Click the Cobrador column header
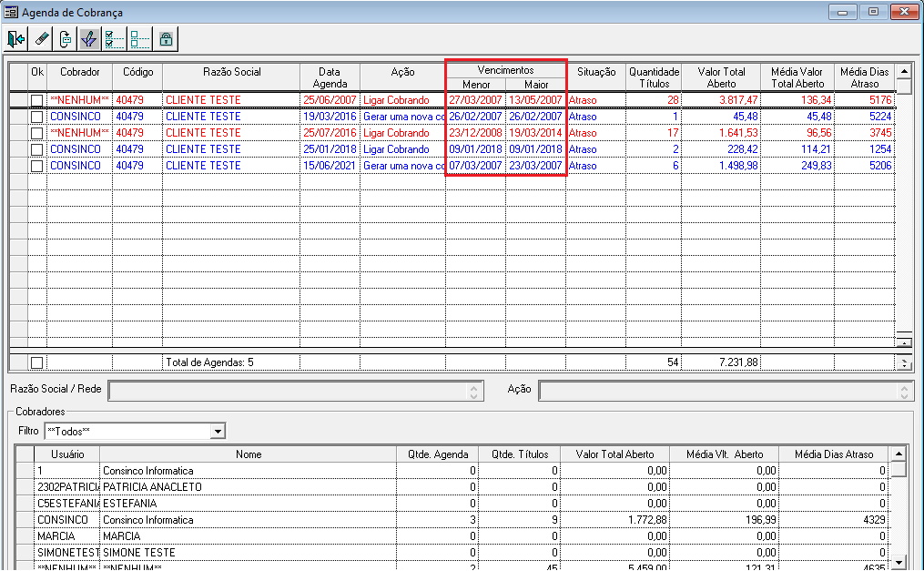 click(x=79, y=77)
